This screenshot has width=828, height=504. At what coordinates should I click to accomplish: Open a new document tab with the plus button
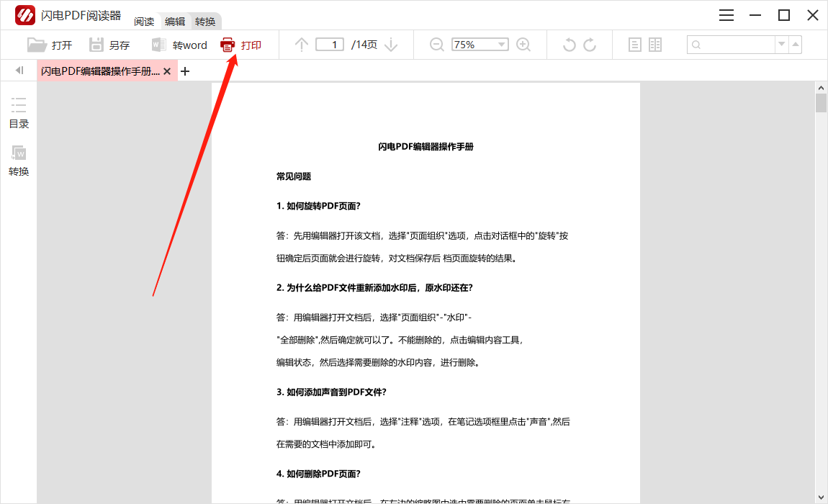tap(186, 71)
